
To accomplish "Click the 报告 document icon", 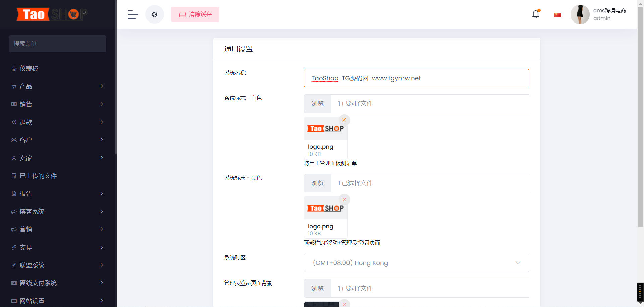I will 14,193.
